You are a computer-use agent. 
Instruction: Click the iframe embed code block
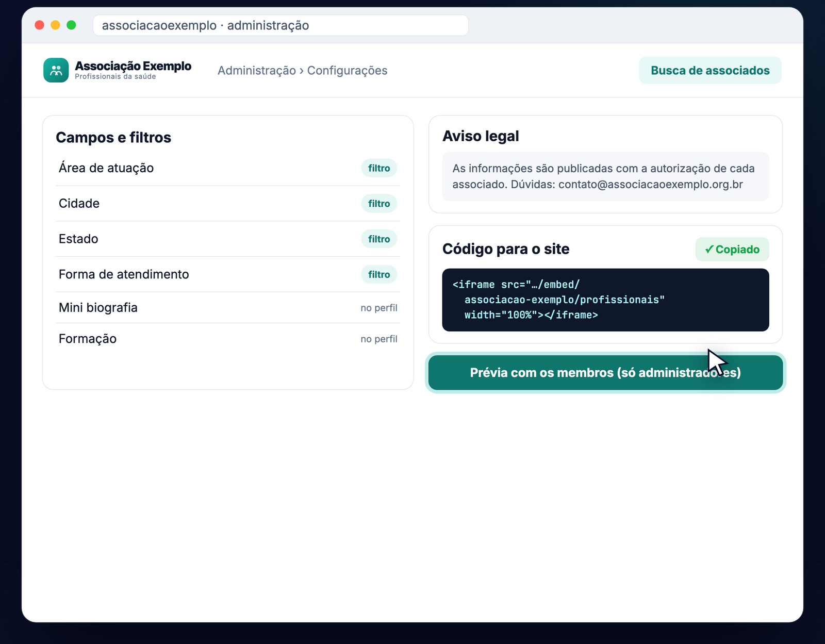click(605, 300)
